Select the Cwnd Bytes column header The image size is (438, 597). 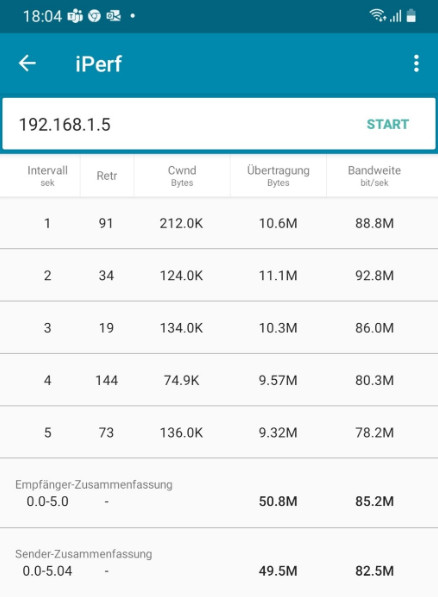click(x=182, y=176)
